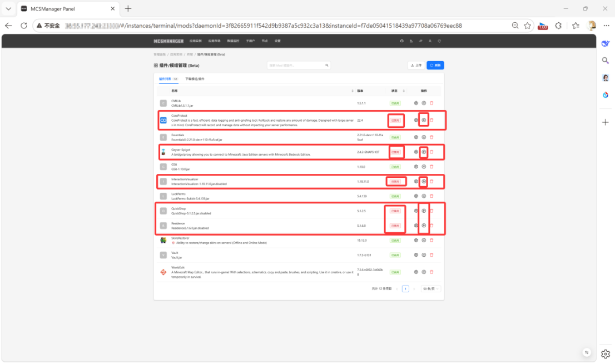Open 子用户 in top navigation
Viewport: 615px width, 364px height.
coord(250,41)
